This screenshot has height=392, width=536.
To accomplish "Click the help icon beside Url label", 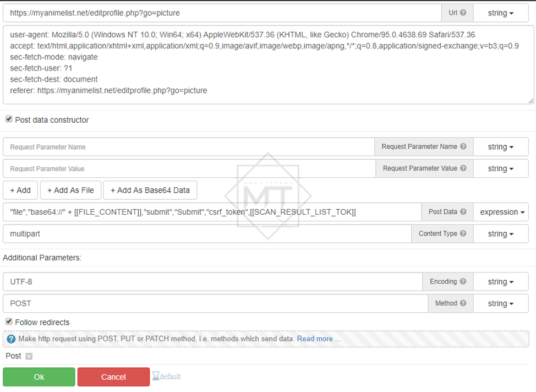I will [x=463, y=13].
